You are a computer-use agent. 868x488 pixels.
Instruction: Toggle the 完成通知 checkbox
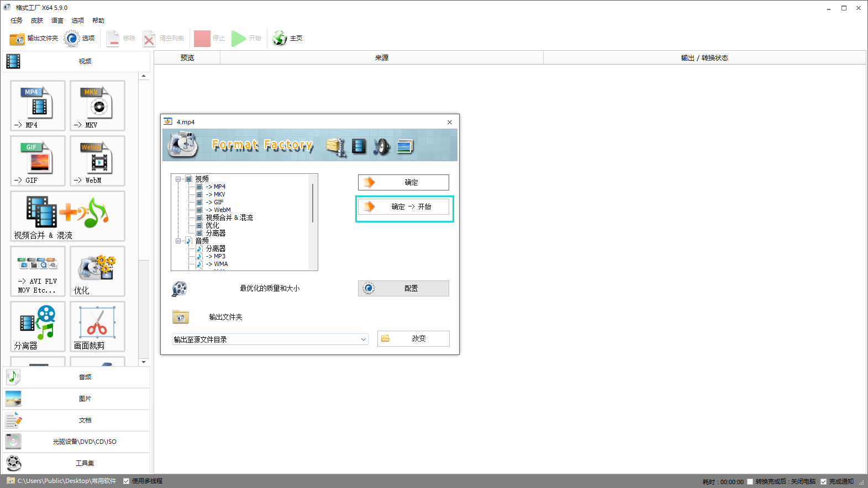823,481
